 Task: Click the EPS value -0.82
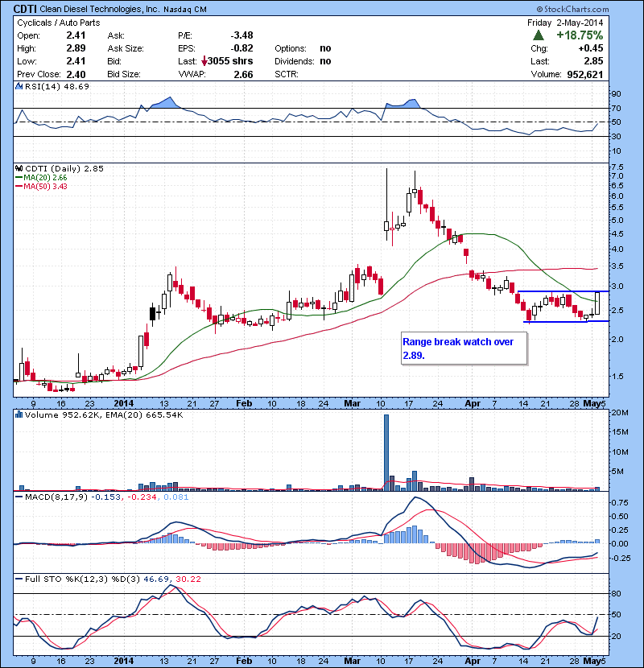click(x=242, y=48)
